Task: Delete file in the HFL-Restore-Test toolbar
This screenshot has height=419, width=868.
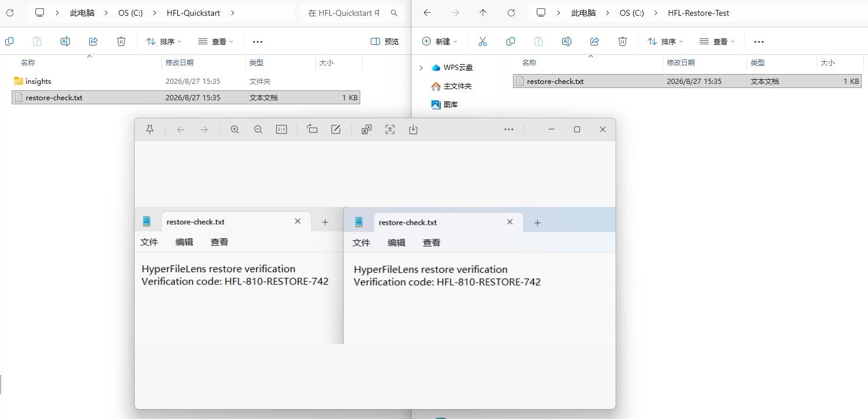Action: click(623, 41)
